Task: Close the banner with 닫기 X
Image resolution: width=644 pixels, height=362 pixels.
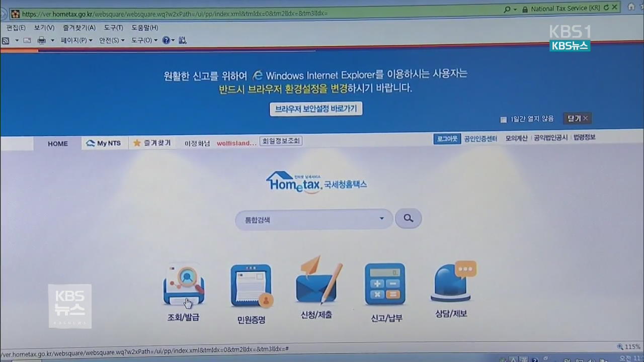Action: 578,119
